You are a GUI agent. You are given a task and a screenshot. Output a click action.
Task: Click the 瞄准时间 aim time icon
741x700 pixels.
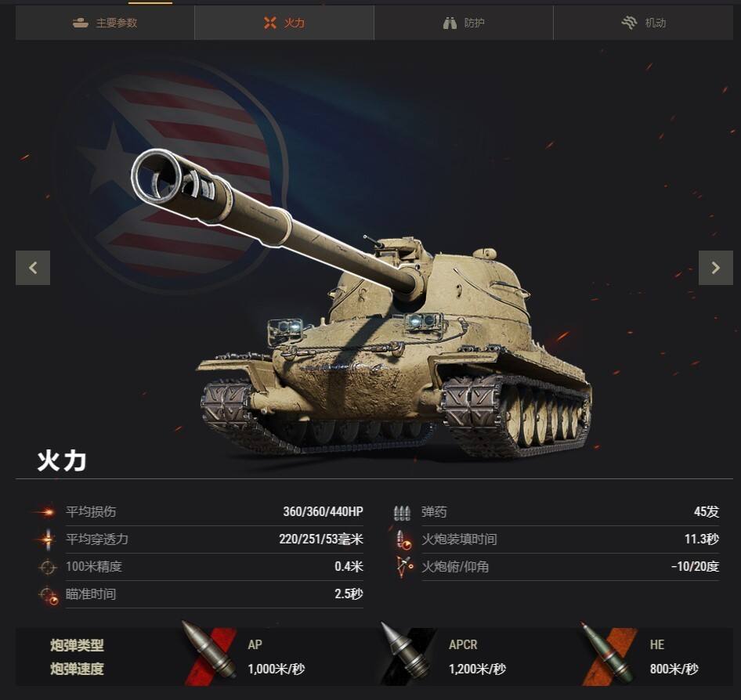[49, 595]
